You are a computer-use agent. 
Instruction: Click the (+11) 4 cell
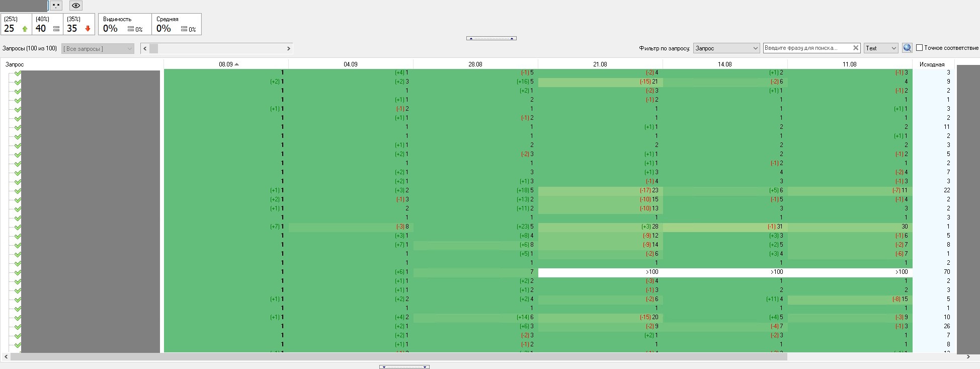coord(725,300)
